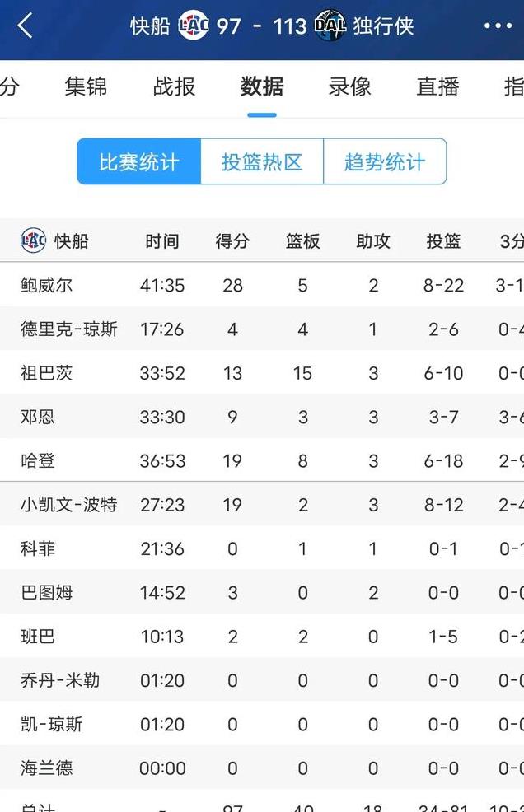Select the 投篮热区 segment
Screen dimensions: 524x812
(x=262, y=161)
